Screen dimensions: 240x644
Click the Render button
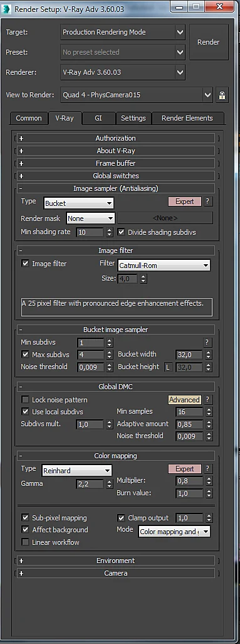click(209, 42)
